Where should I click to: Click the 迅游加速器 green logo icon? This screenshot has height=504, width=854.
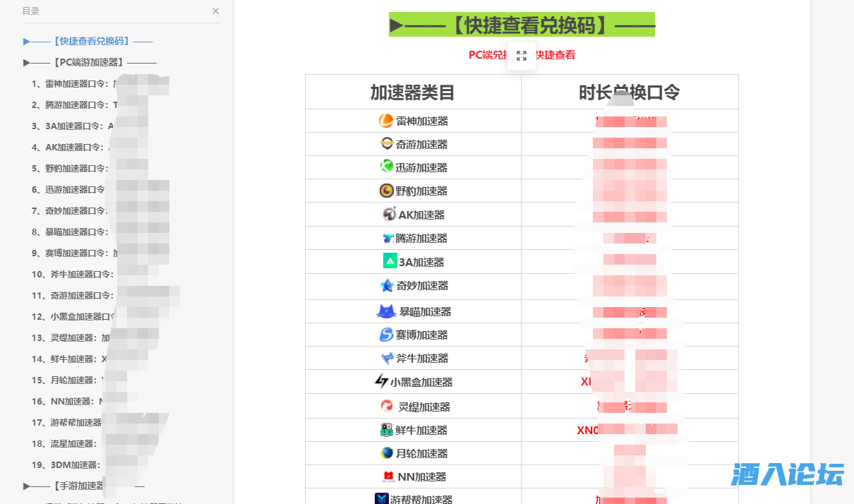(x=387, y=167)
